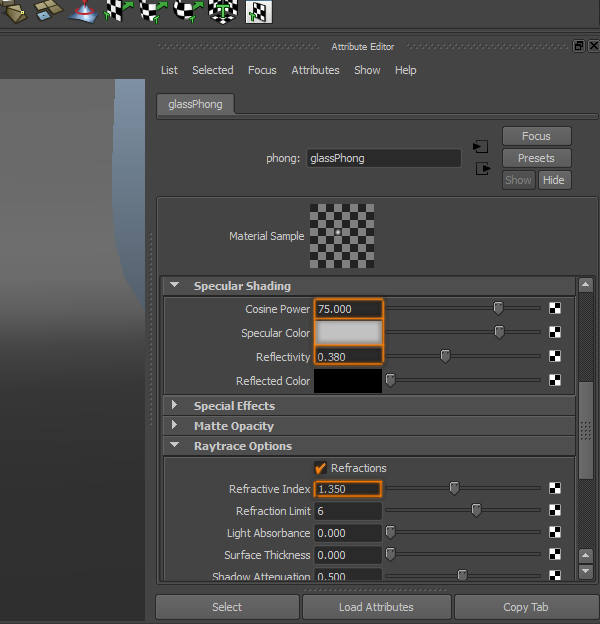Screen dimensions: 600x624
Task: Open the Show menu
Action: click(x=367, y=70)
